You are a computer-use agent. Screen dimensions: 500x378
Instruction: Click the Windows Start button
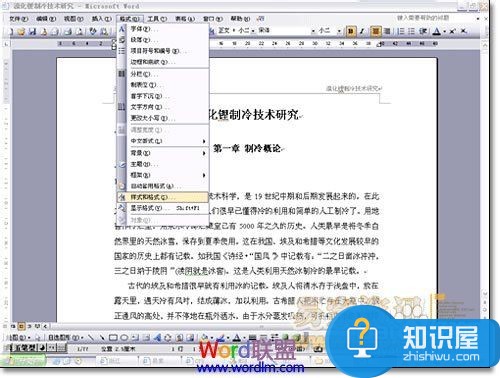[23, 361]
